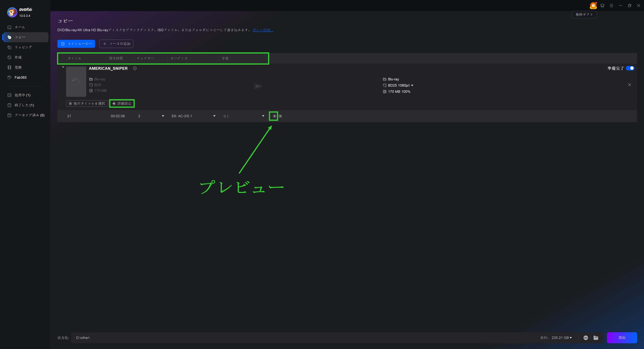Click the 170 MB 100% output size text

pos(399,91)
